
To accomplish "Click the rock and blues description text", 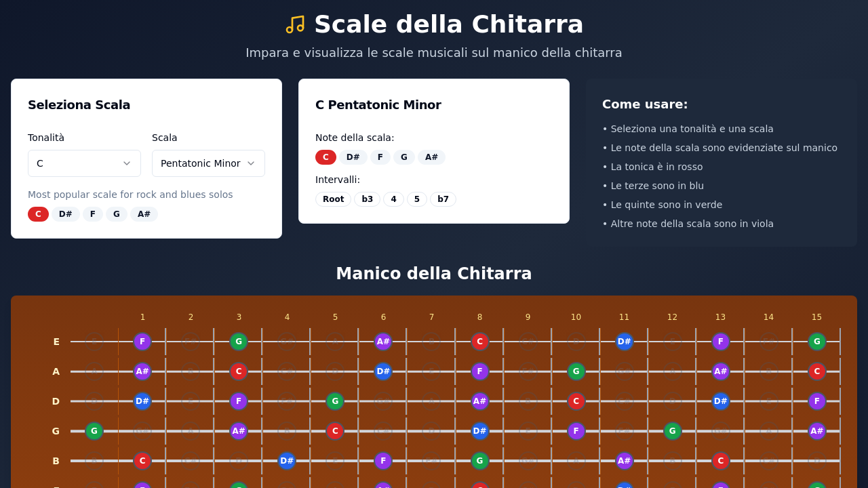I will (x=130, y=195).
